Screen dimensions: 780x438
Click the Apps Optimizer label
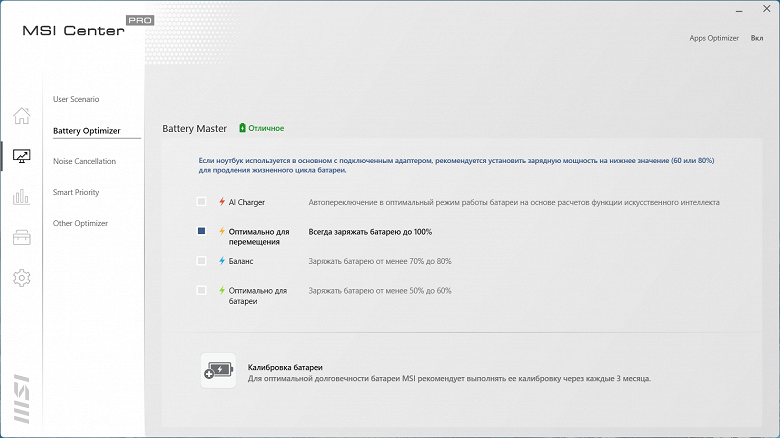[x=714, y=38]
